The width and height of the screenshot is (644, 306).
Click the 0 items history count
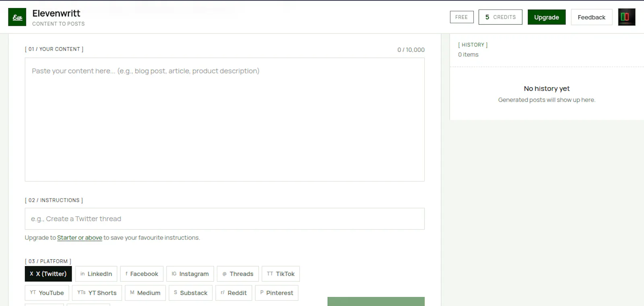pyautogui.click(x=468, y=54)
